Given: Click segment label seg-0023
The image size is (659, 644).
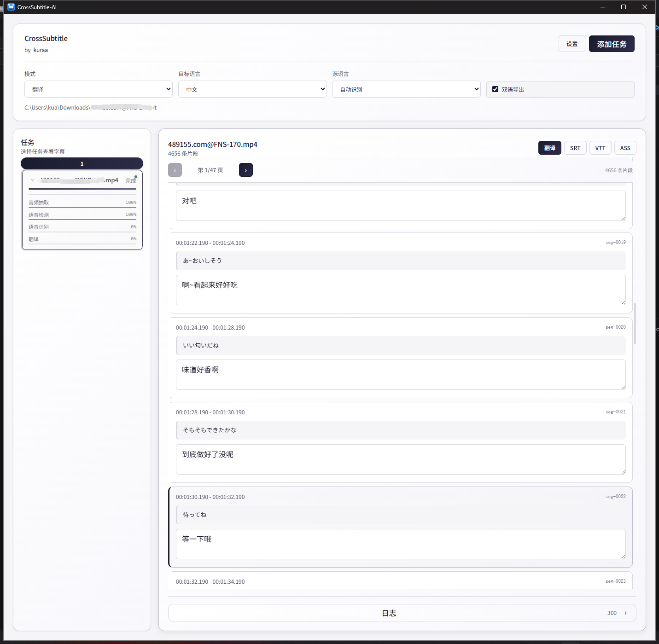Looking at the screenshot, I should coord(616,581).
